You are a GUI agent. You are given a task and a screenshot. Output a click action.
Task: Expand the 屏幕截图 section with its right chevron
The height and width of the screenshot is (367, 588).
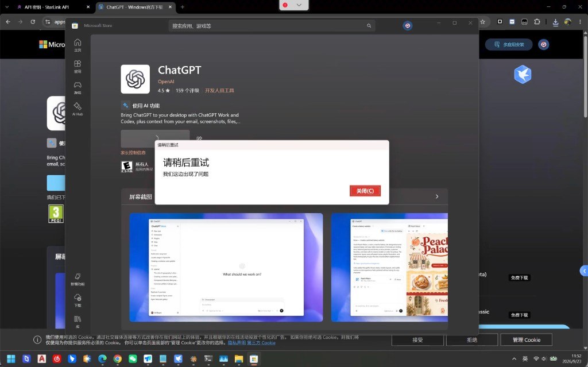point(437,196)
